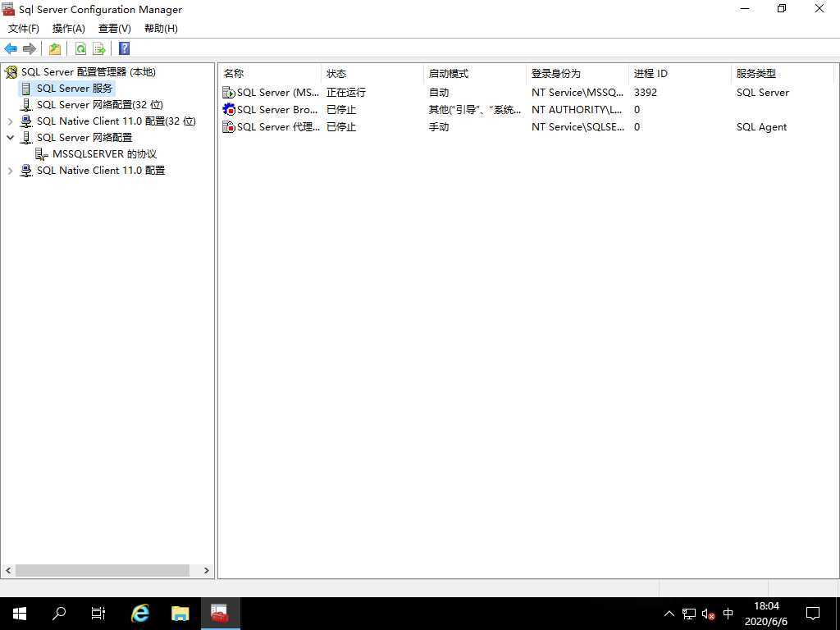
Task: Click the SQL Server Browser service icon
Action: 229,110
